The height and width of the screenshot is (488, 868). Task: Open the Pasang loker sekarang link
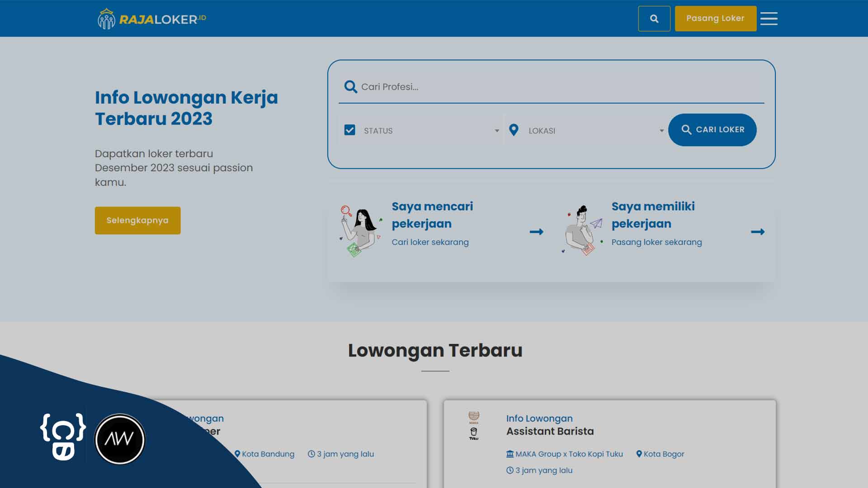click(656, 242)
